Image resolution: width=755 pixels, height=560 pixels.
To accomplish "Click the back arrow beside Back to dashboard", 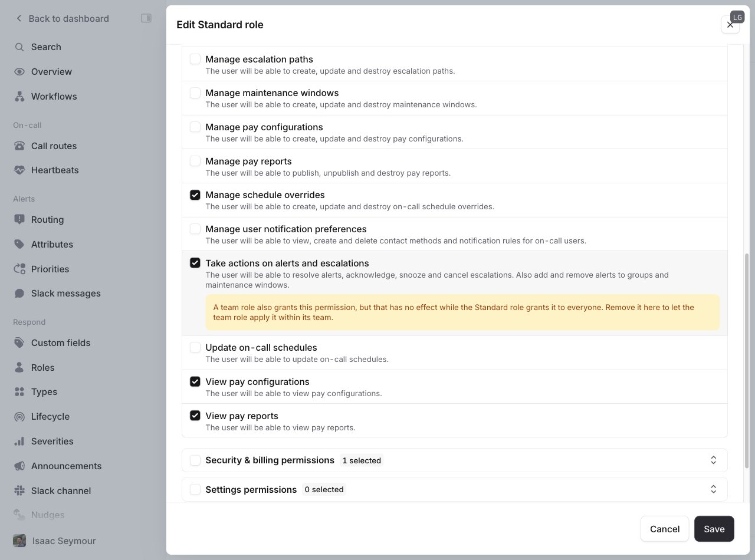I will (x=19, y=18).
